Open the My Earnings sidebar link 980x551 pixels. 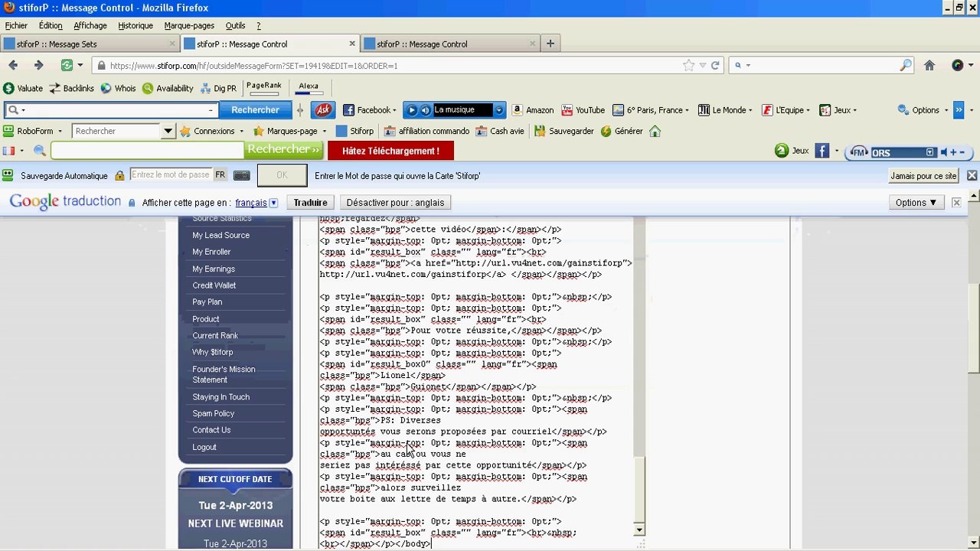[214, 269]
